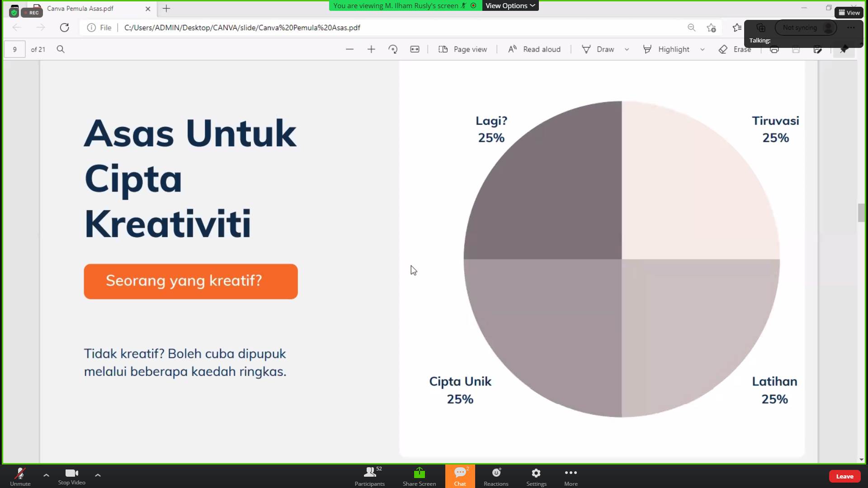Open a new browser tab
This screenshot has height=488, width=868.
(x=166, y=8)
